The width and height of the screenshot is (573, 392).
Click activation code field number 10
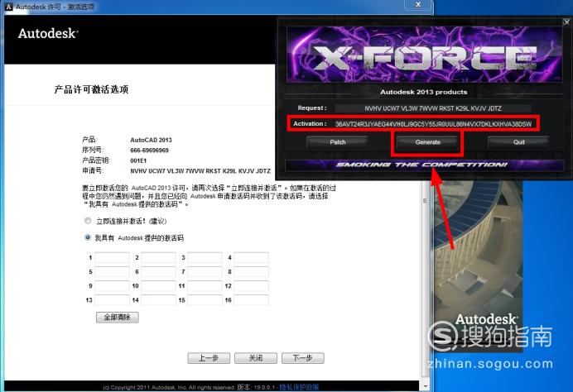[159, 286]
